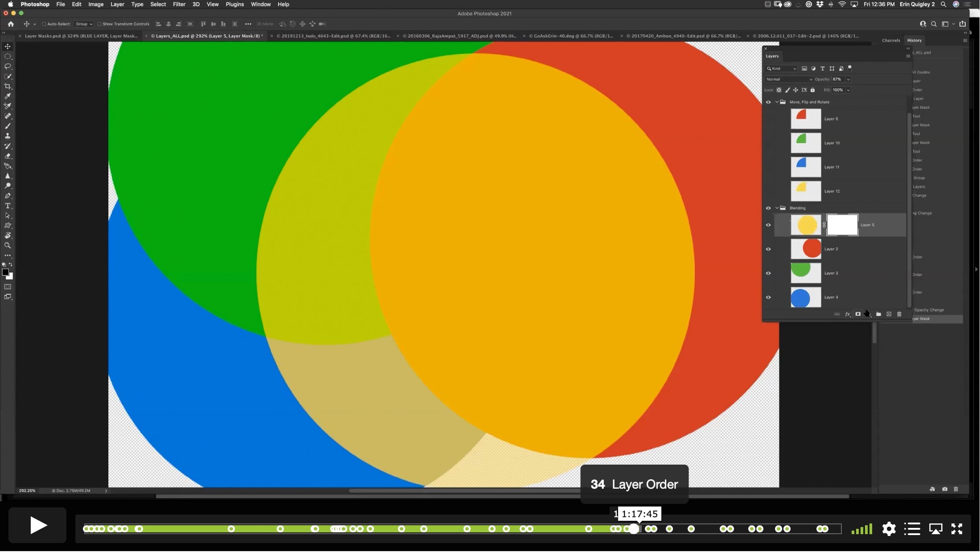Toggle visibility of Layer 2
Image resolution: width=980 pixels, height=552 pixels.
pyautogui.click(x=768, y=249)
